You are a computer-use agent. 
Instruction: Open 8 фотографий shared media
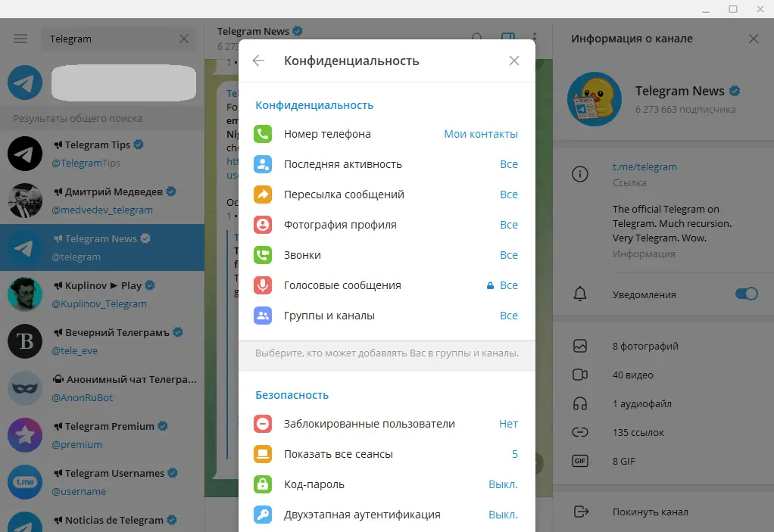(663, 346)
